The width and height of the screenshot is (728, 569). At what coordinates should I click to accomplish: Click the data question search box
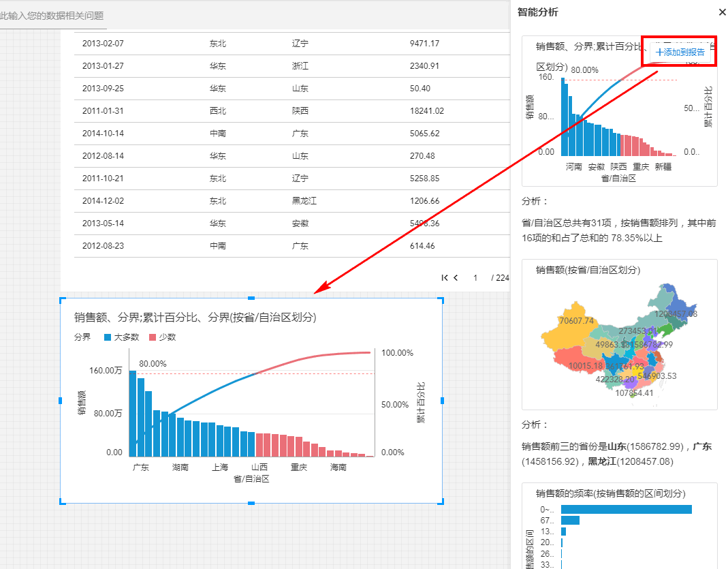click(53, 15)
